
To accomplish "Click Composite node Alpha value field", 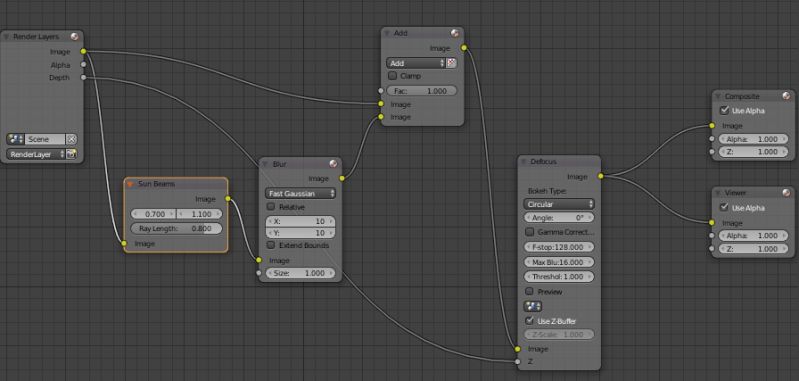I will pos(753,139).
